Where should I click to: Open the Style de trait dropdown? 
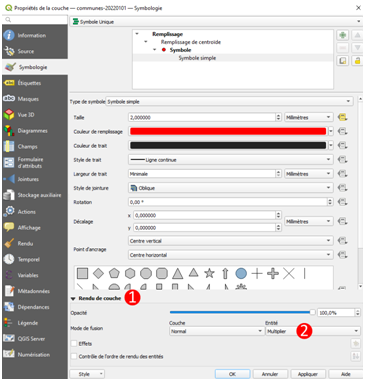coord(231,160)
